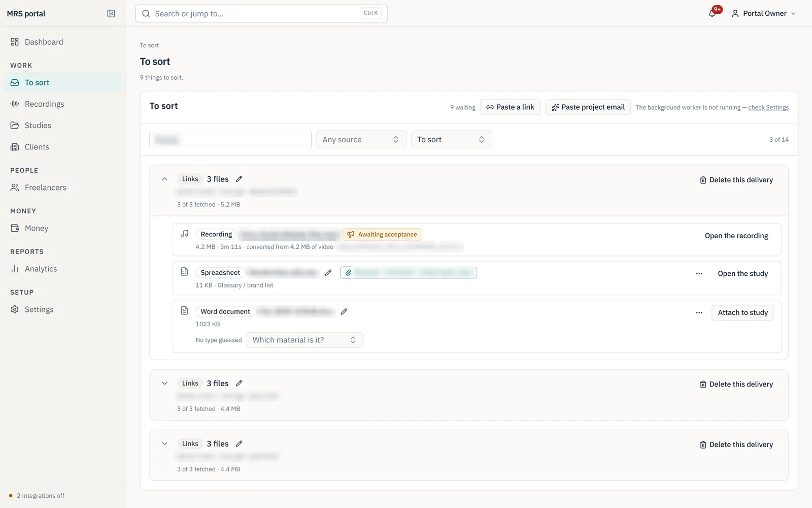This screenshot has height=508, width=812.
Task: Open the Money page
Action: [63, 228]
